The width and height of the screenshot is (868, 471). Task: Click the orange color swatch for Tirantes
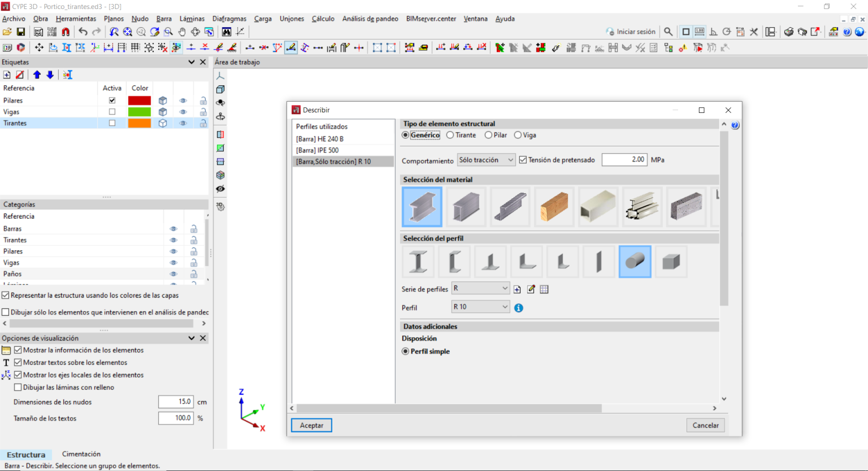(x=140, y=123)
